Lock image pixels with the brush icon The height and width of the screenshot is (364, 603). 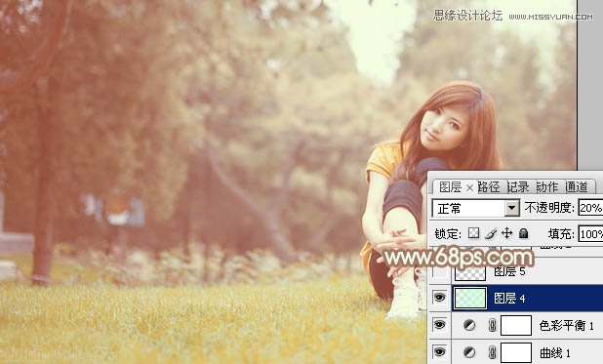[491, 233]
